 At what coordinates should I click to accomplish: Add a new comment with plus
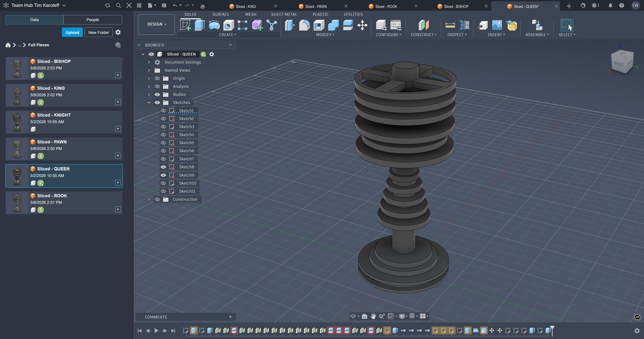click(230, 317)
